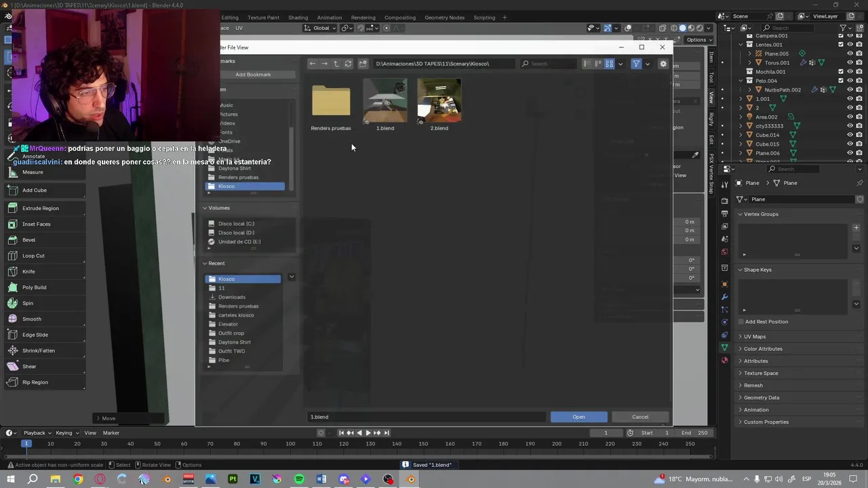The image size is (868, 488).
Task: Select the Poly Build tool
Action: coord(45,287)
